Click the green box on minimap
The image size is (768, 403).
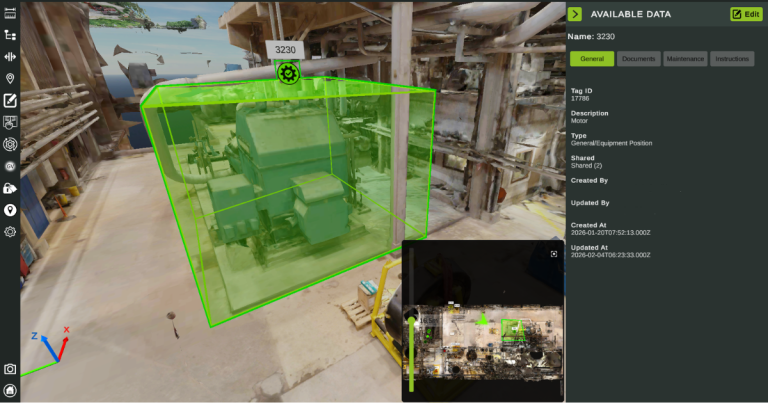514,332
